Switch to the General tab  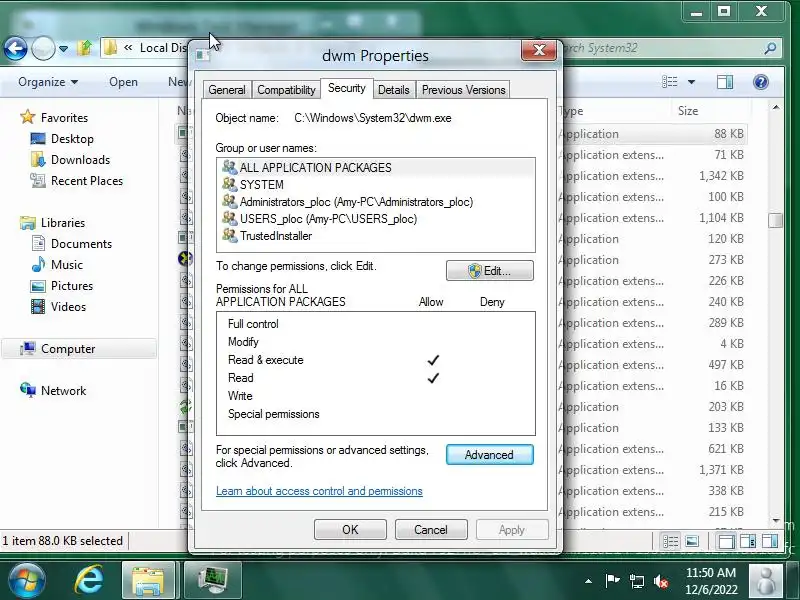tap(227, 90)
